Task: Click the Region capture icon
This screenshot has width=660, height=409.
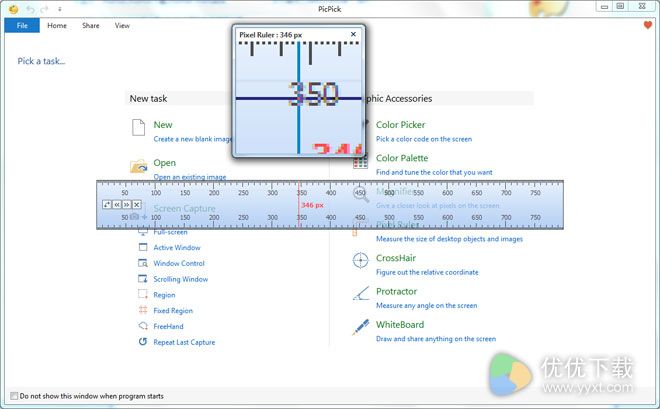Action: (x=143, y=294)
